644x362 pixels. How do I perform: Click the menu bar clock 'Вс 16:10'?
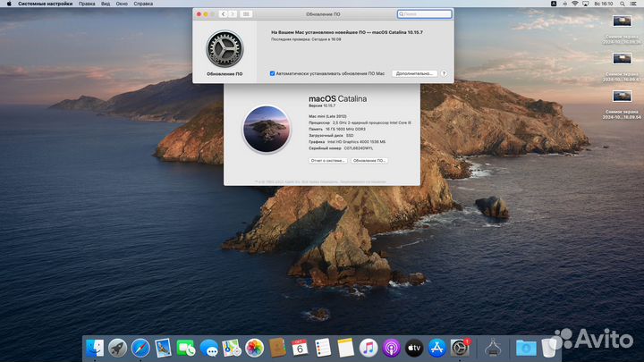(x=604, y=4)
